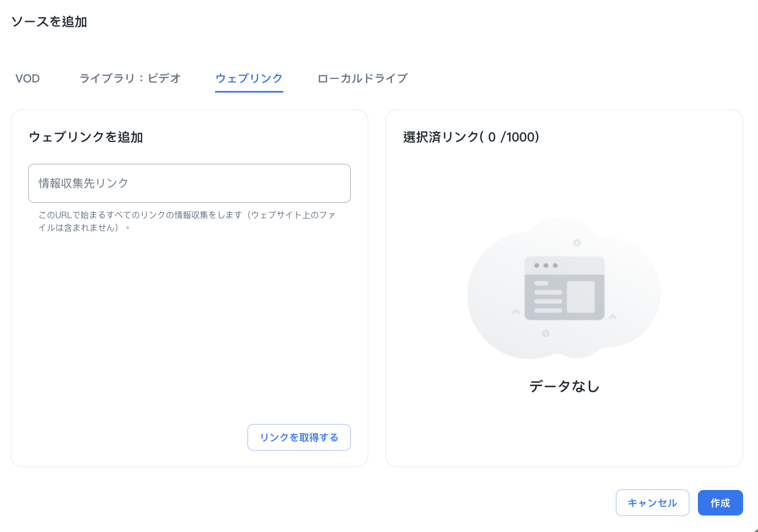Click the text-line bars in the illustration
The width and height of the screenshot is (758, 532).
(x=548, y=297)
